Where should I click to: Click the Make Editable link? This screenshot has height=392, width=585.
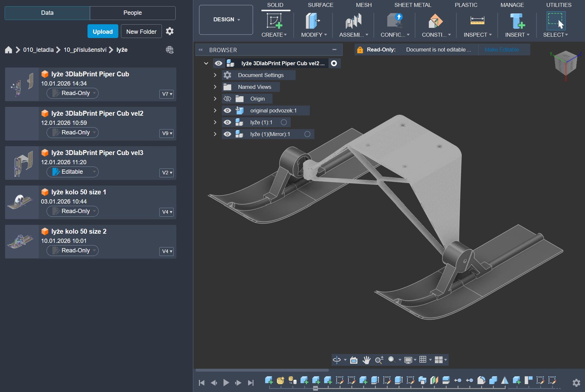[501, 50]
